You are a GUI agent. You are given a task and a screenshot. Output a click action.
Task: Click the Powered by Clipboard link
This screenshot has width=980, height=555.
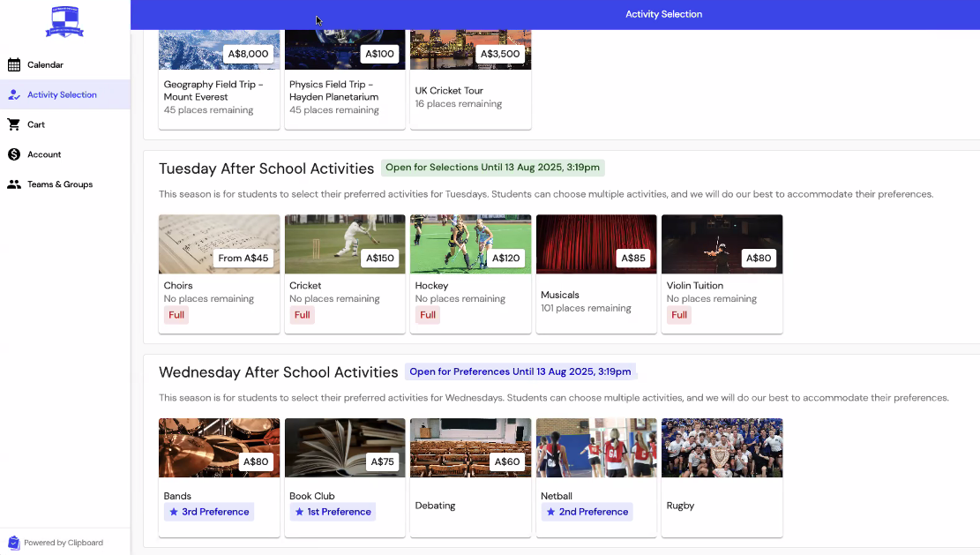point(56,543)
